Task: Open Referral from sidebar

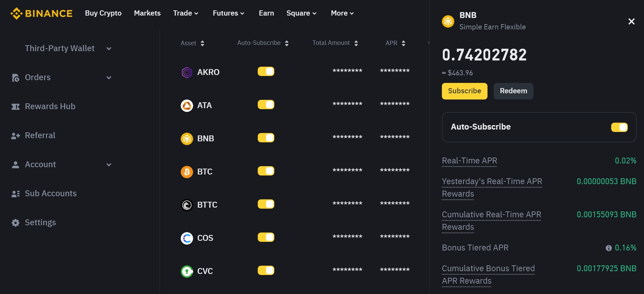Action: click(40, 135)
